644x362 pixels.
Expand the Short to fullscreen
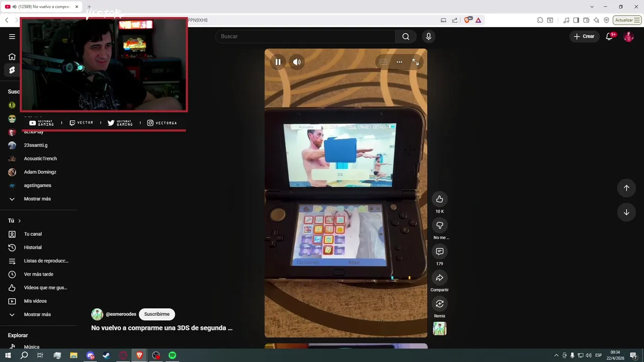pos(416,62)
